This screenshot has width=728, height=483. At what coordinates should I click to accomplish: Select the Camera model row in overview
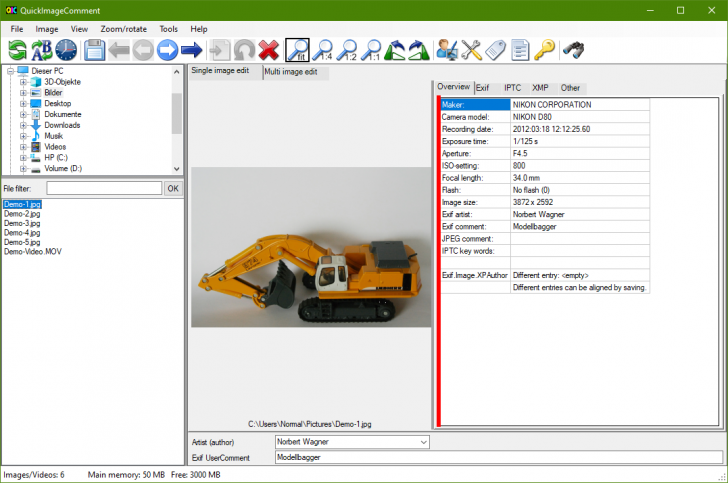(545, 117)
